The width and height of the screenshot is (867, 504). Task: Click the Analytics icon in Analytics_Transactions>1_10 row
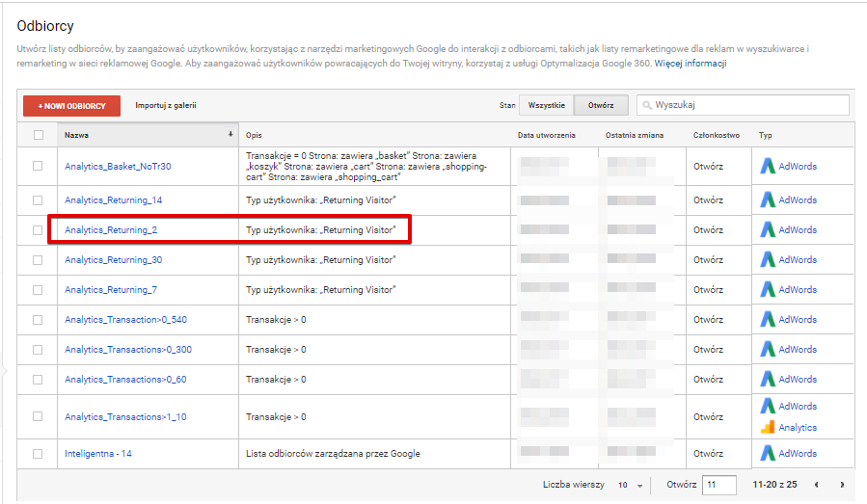(x=768, y=427)
